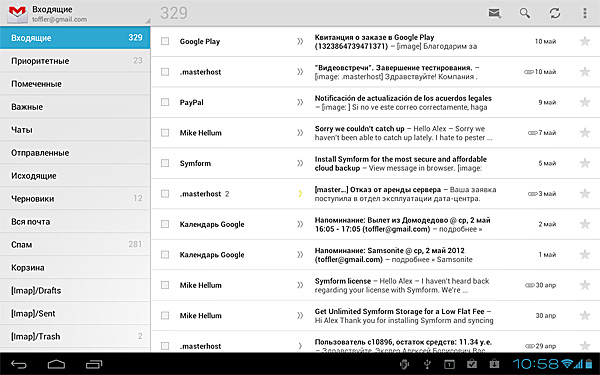The image size is (600, 375).
Task: Check the Symform email checkbox
Action: (x=165, y=163)
